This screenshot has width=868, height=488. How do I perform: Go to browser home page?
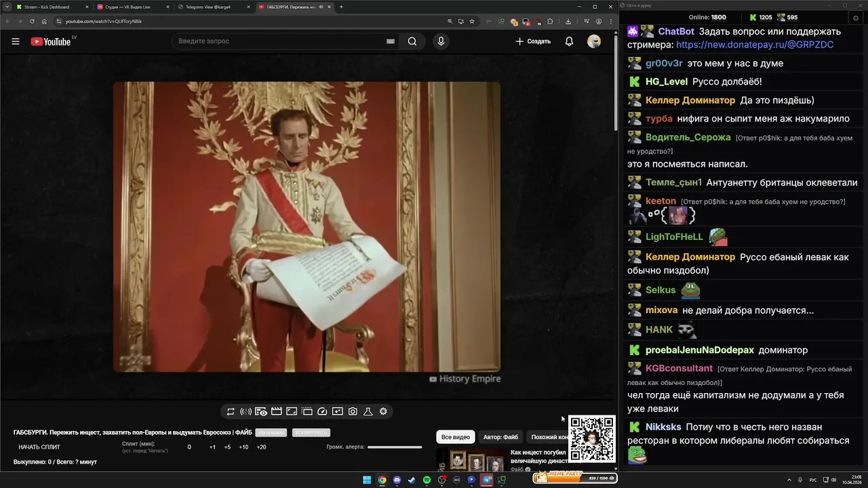tap(45, 21)
